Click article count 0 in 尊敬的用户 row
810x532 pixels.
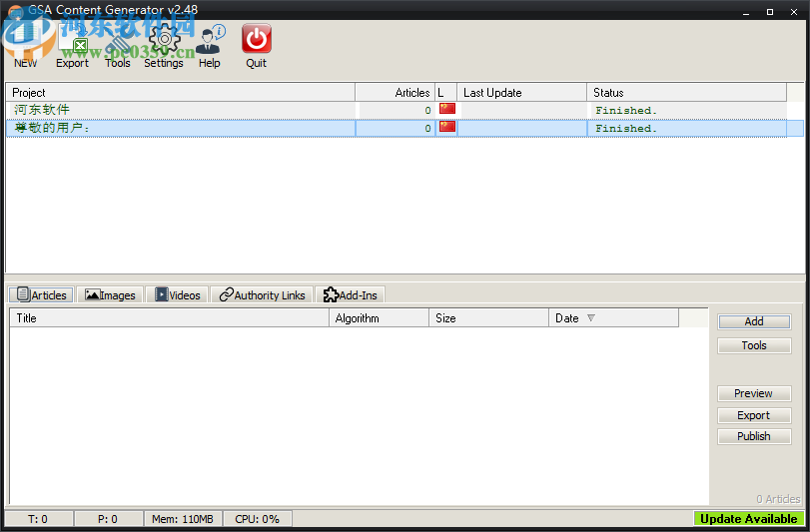tap(427, 129)
